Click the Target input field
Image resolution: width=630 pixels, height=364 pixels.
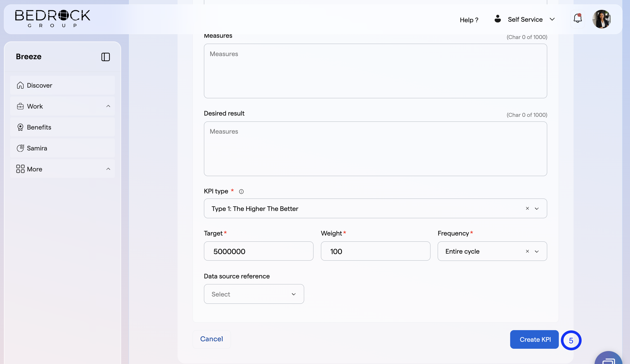(x=259, y=251)
